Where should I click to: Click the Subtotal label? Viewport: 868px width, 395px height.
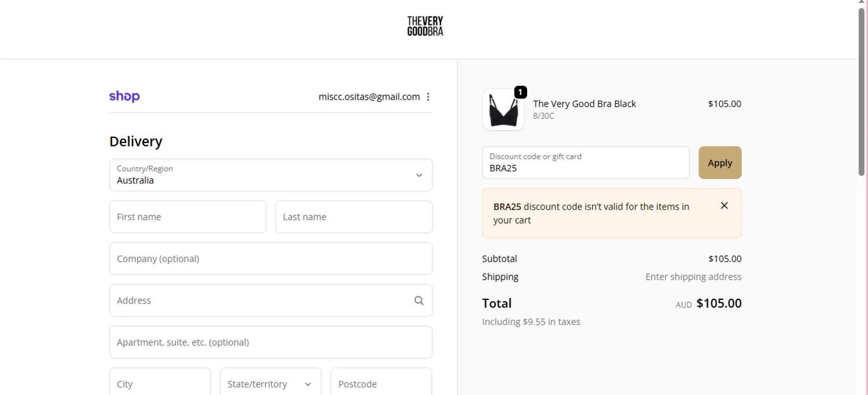click(x=499, y=259)
